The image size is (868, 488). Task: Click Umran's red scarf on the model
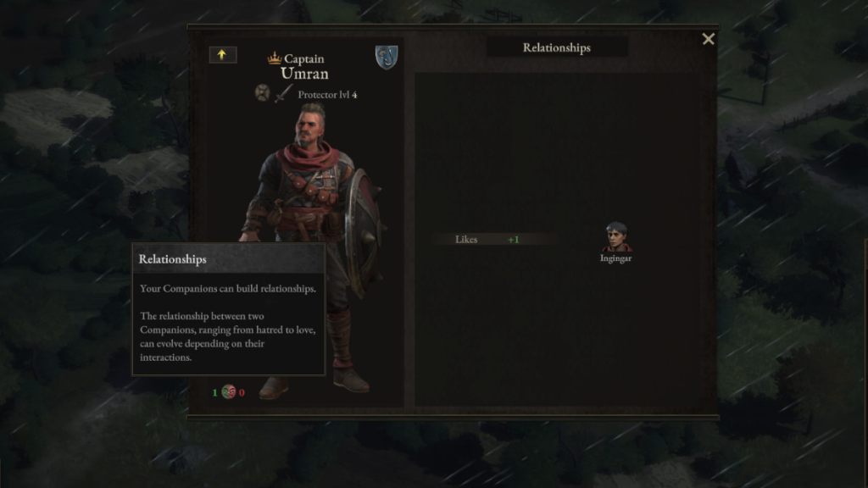click(x=309, y=157)
